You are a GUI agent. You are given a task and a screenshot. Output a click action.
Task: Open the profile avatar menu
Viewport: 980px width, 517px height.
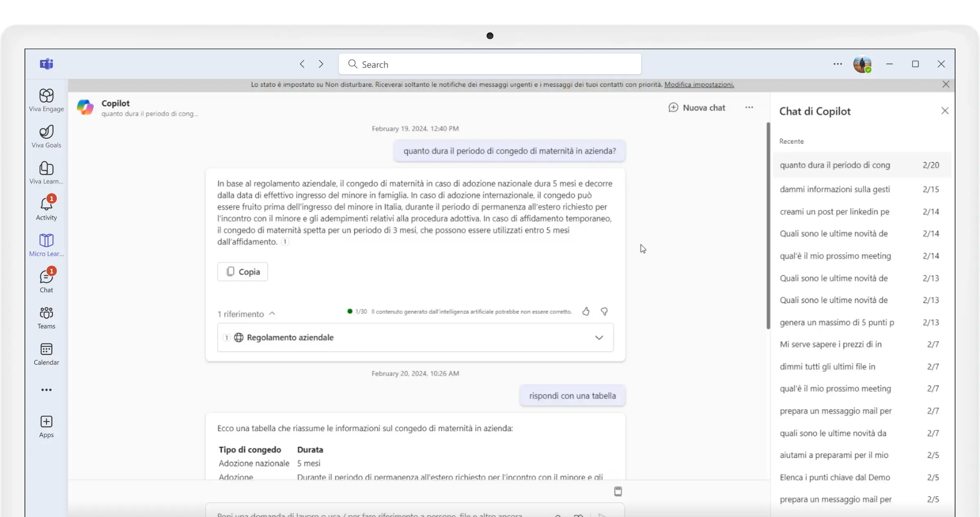tap(862, 64)
